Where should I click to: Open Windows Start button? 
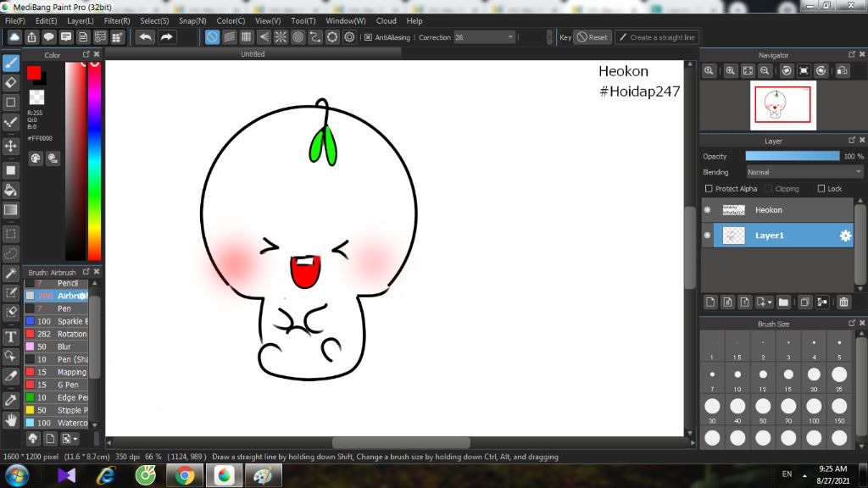pos(17,476)
